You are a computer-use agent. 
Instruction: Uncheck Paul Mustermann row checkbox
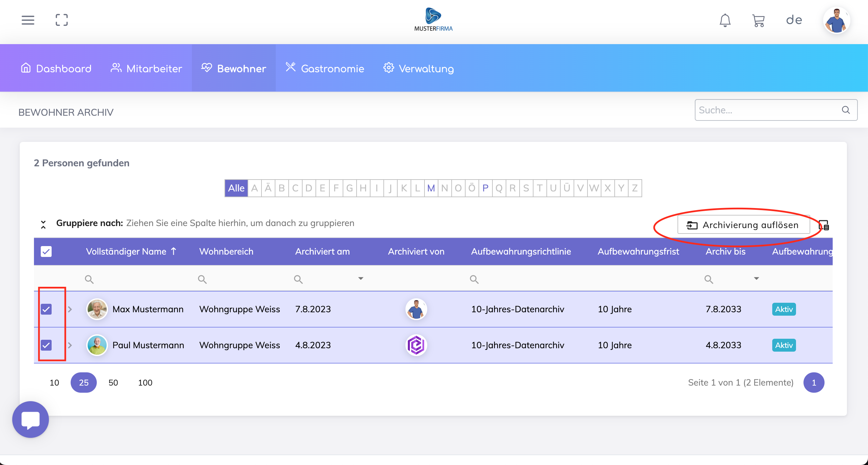[46, 345]
